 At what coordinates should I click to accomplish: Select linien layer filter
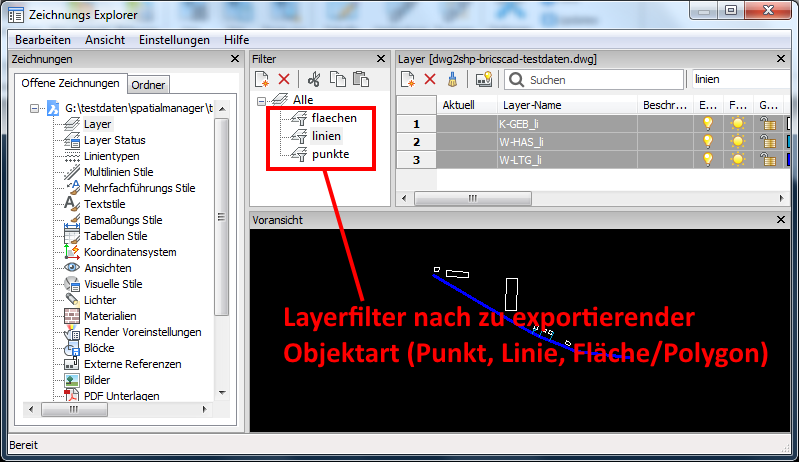pyautogui.click(x=326, y=136)
